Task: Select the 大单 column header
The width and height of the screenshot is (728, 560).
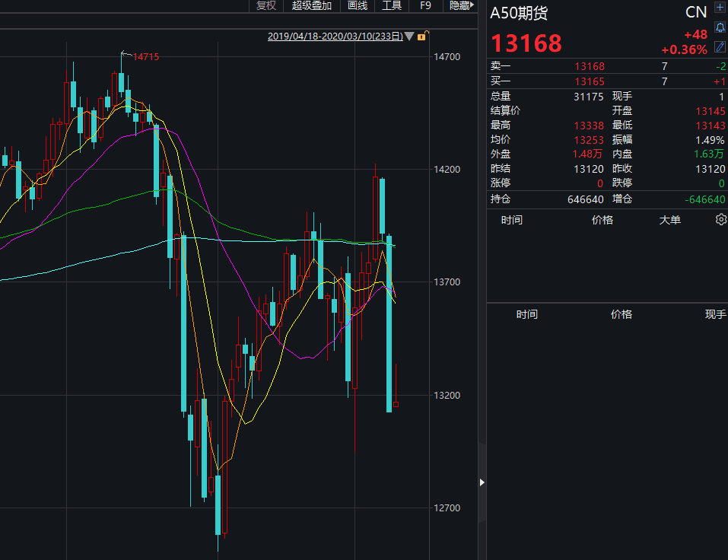Action: [670, 220]
